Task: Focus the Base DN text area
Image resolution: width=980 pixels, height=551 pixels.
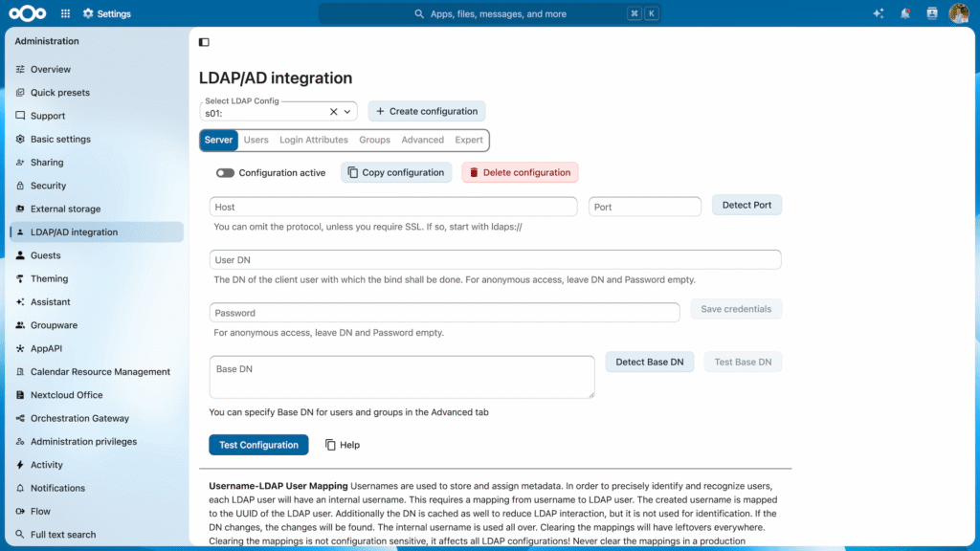Action: pos(402,377)
